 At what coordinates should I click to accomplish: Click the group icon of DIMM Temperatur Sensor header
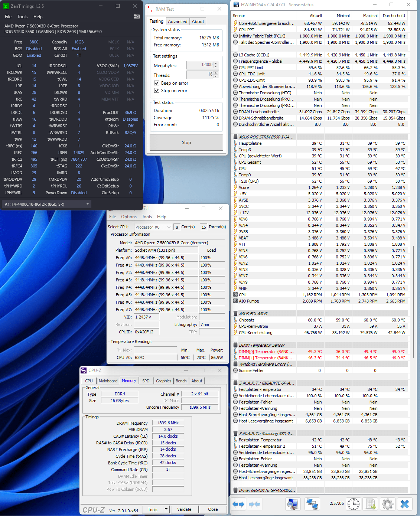click(235, 345)
